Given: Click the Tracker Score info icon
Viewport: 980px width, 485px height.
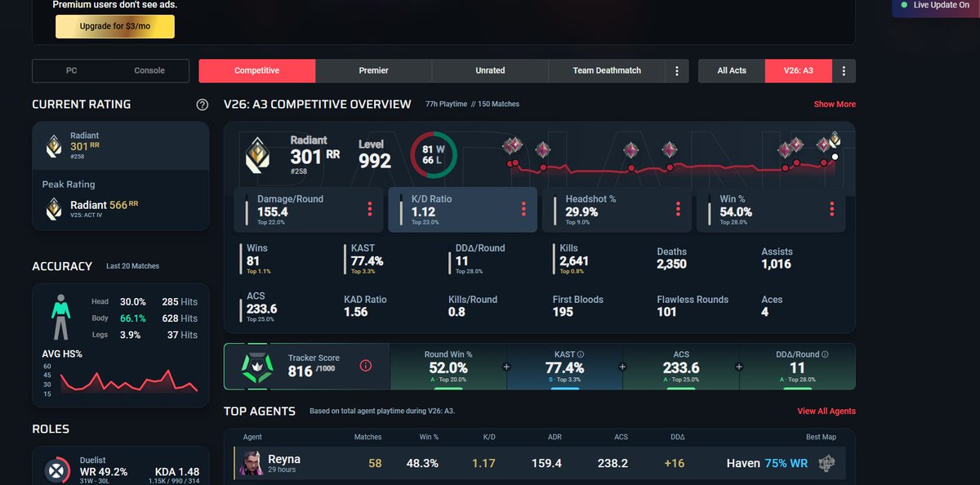Looking at the screenshot, I should pos(366,366).
